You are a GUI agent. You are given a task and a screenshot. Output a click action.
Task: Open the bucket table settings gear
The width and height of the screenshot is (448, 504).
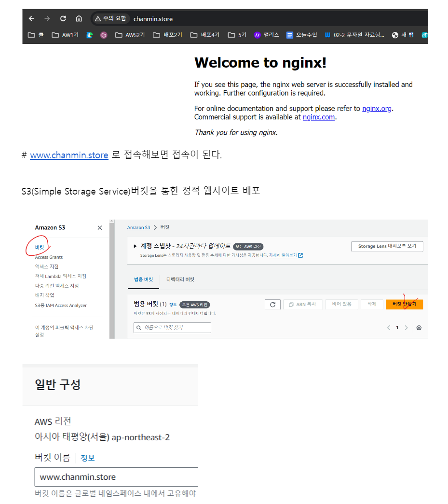point(419,328)
